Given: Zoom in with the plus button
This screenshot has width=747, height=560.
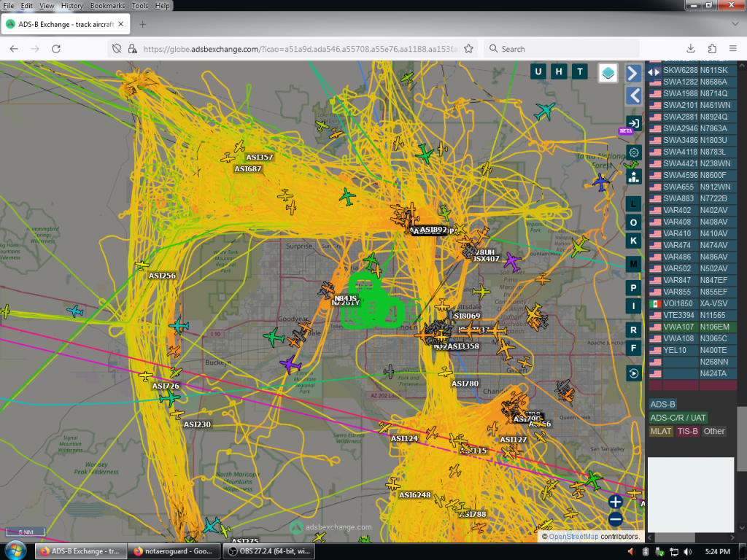Looking at the screenshot, I should 615,502.
